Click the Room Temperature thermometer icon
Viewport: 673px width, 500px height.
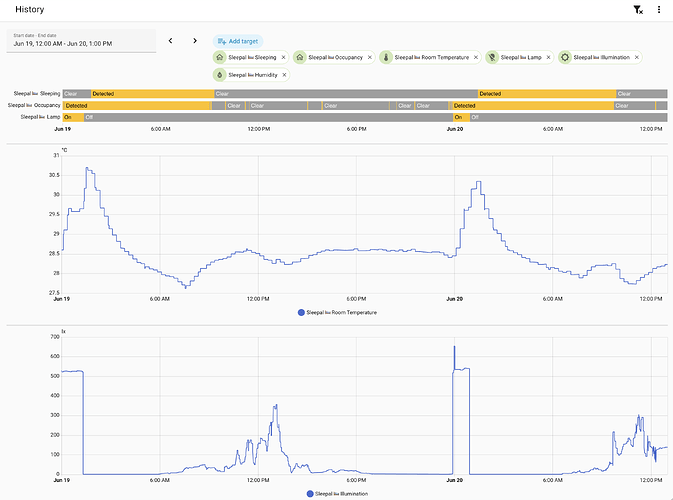386,57
